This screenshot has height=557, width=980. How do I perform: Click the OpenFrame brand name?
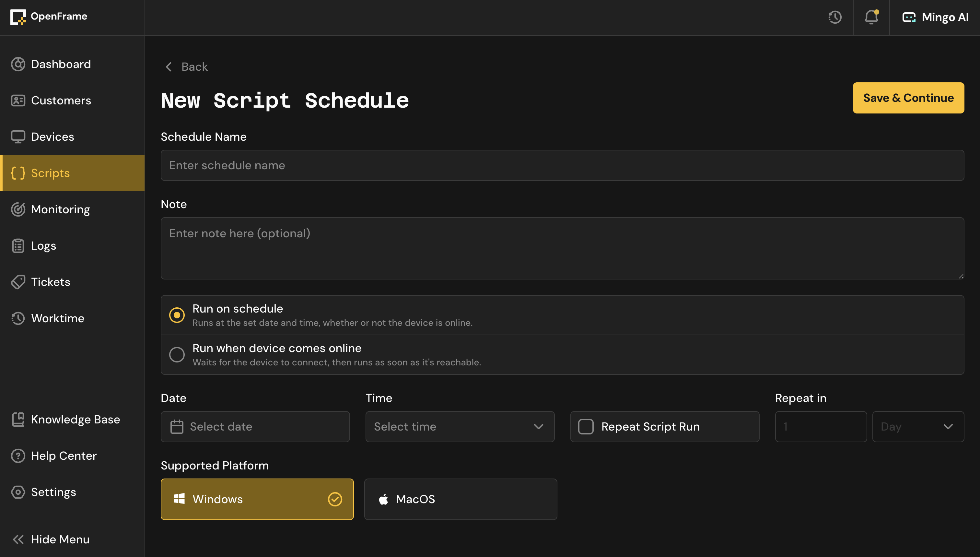[x=59, y=17]
